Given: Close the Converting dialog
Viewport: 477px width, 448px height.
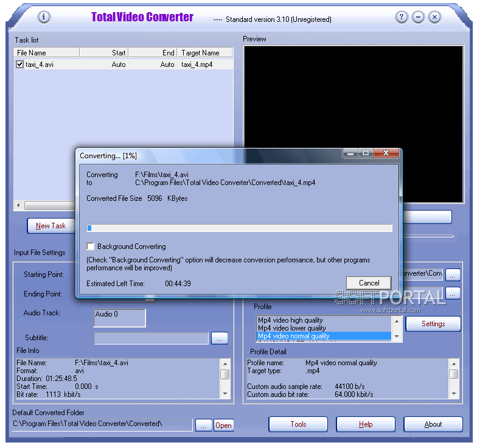Looking at the screenshot, I should point(386,153).
